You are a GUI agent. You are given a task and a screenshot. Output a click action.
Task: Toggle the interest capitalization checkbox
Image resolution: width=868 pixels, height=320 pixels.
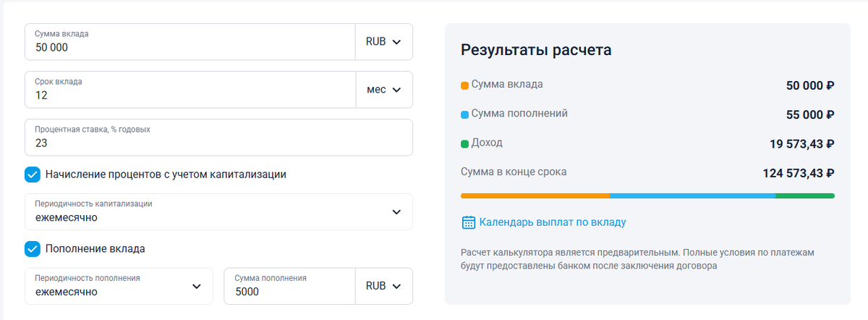click(x=33, y=174)
